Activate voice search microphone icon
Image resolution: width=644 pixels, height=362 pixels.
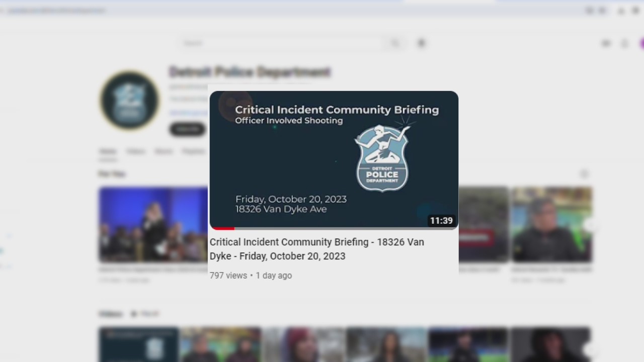[422, 43]
